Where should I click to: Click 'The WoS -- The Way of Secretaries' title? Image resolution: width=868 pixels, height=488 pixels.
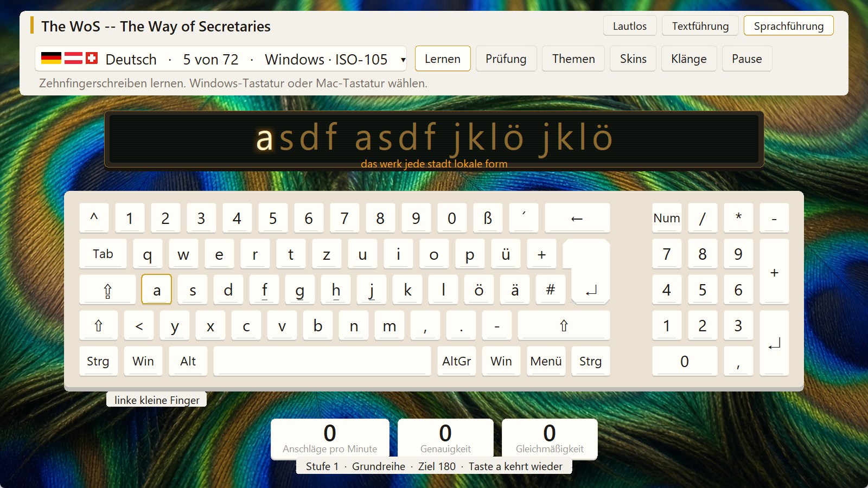pos(156,26)
